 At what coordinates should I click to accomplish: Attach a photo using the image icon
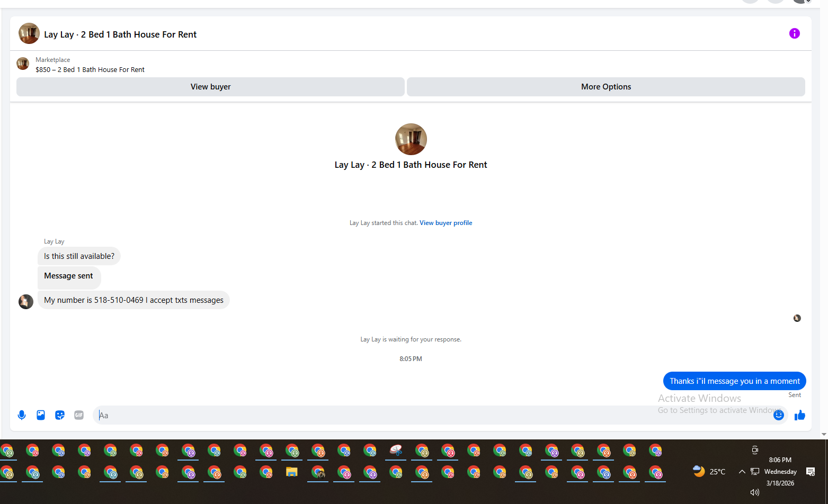(x=41, y=415)
